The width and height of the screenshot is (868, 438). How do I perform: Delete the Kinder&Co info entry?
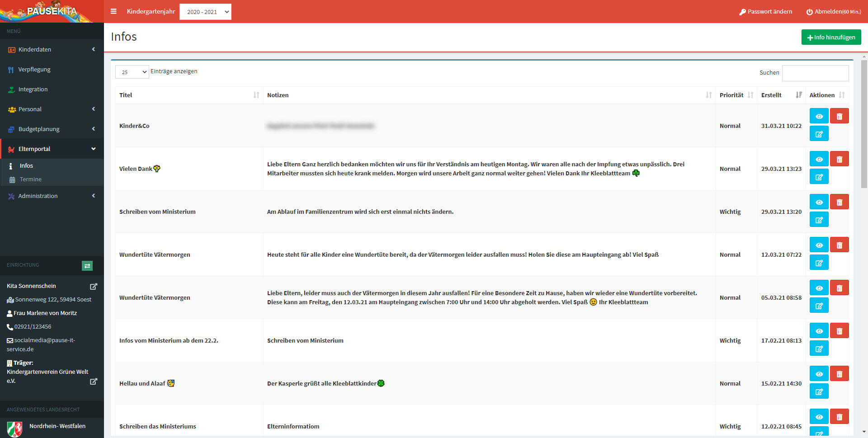pos(839,116)
